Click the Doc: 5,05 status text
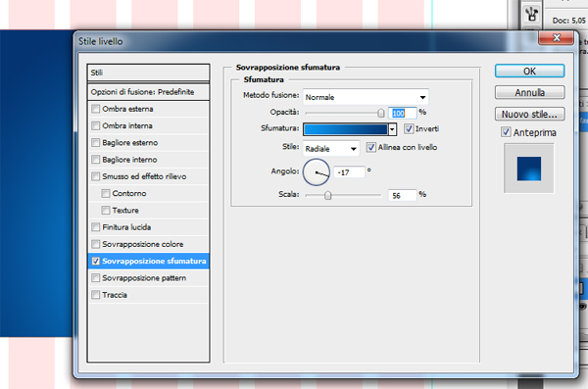 pos(568,21)
